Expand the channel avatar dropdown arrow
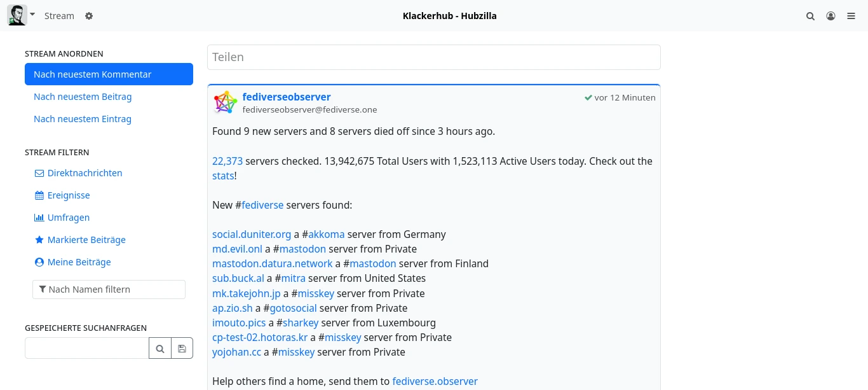Screen dimensions: 868x390 [x=32, y=14]
